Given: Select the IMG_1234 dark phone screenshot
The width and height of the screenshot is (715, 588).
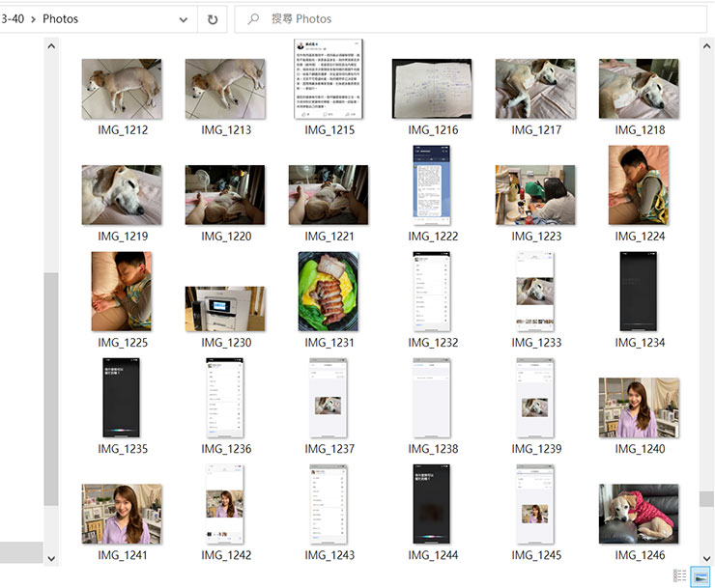Looking at the screenshot, I should tap(639, 292).
